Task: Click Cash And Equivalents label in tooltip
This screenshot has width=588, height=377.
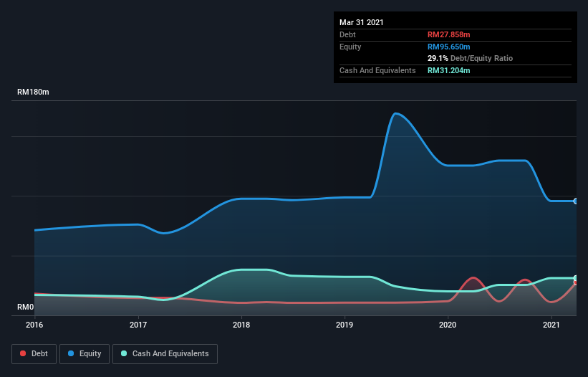Action: pos(377,70)
